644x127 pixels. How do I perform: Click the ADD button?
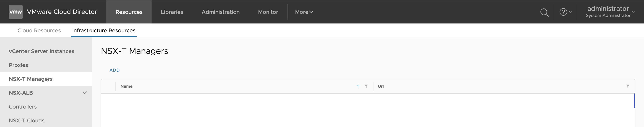[115, 70]
